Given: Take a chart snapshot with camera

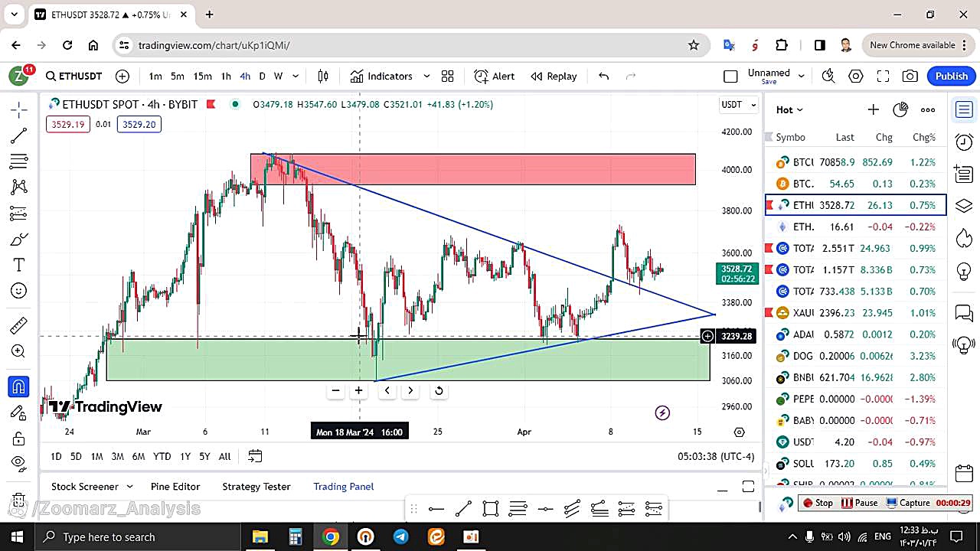Looking at the screenshot, I should [x=910, y=76].
